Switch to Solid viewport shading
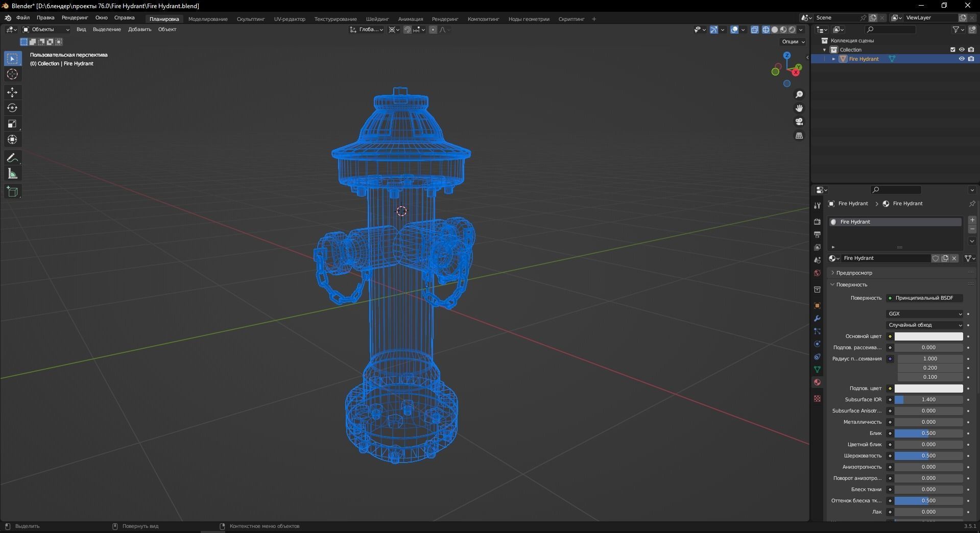 pyautogui.click(x=775, y=30)
